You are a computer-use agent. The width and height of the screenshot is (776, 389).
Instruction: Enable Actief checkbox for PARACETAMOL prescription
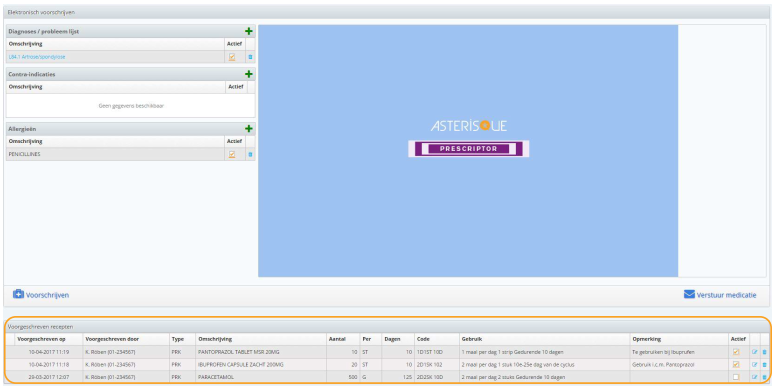coord(736,377)
